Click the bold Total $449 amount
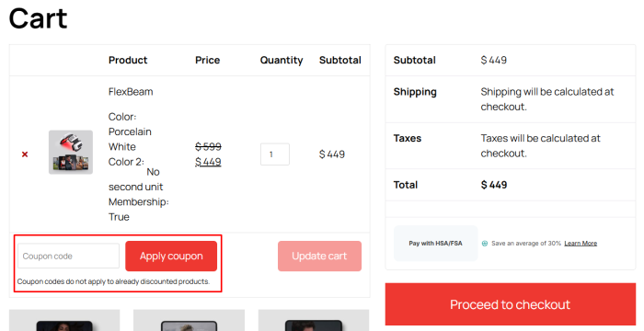The image size is (644, 331). click(x=494, y=185)
